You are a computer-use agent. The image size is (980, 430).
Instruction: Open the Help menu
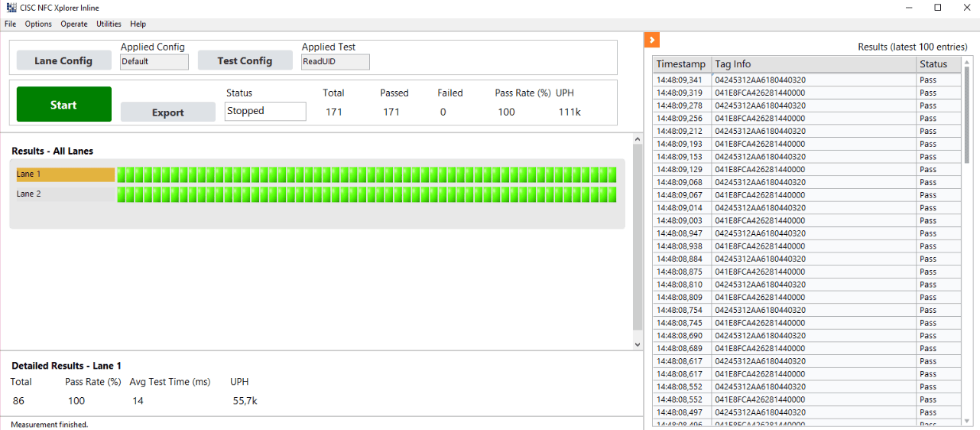point(138,24)
